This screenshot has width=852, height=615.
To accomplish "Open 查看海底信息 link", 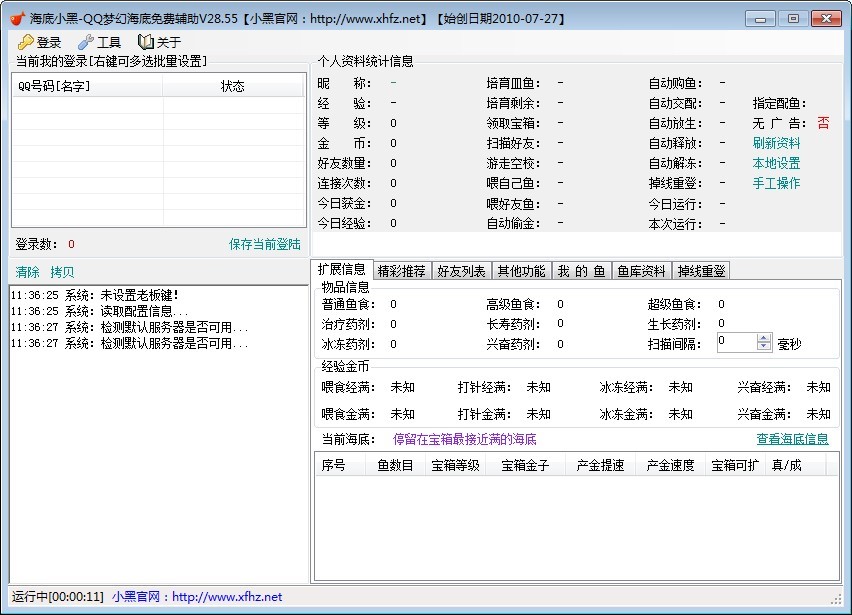I will [x=792, y=439].
